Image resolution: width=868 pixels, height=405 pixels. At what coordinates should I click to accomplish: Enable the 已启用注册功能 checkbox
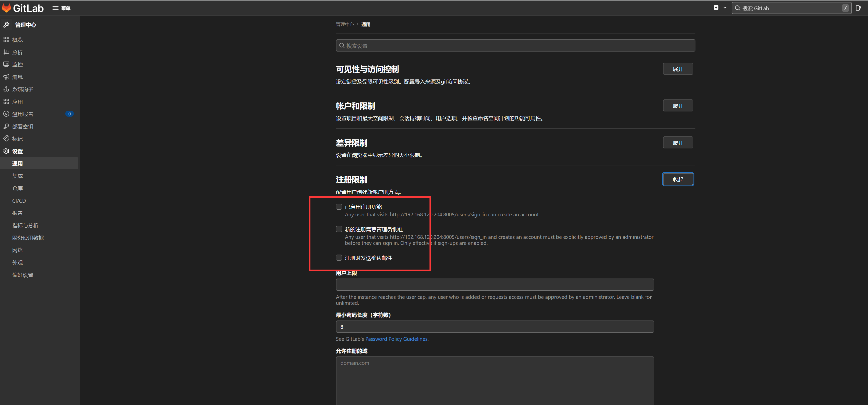pos(339,207)
